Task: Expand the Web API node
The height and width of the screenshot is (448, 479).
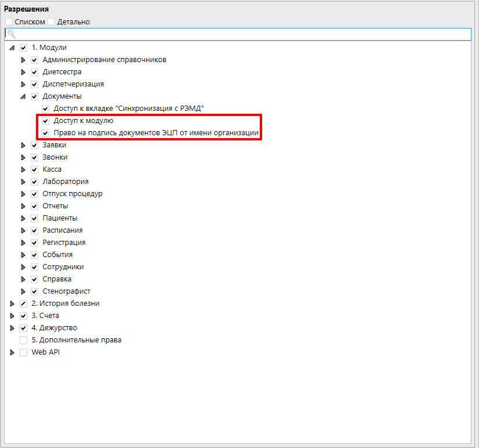Action: [12, 352]
